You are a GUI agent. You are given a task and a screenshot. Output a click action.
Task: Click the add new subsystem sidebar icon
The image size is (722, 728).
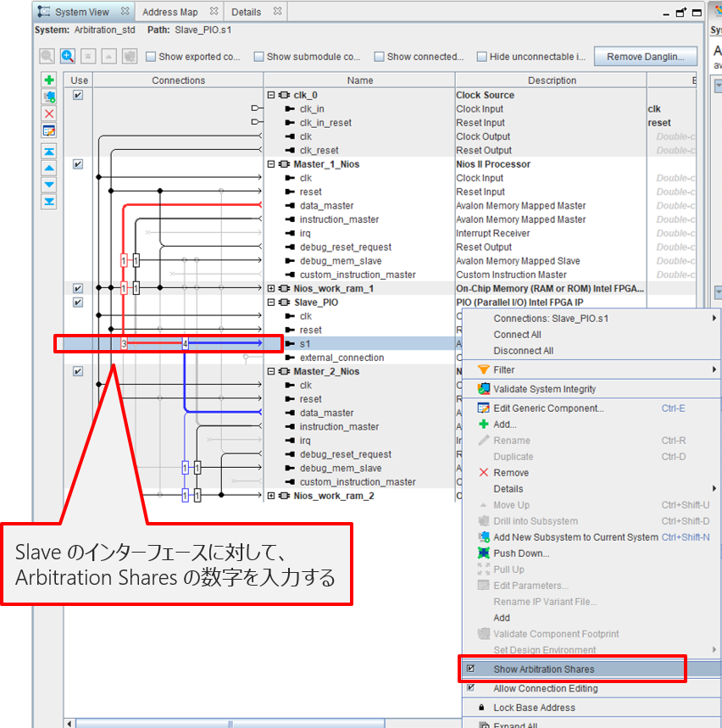click(x=49, y=97)
